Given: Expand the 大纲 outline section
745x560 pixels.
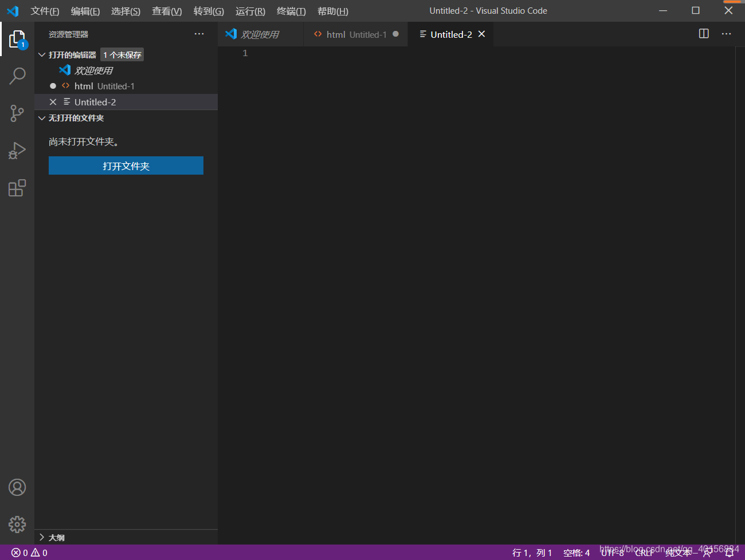Looking at the screenshot, I should click(x=42, y=537).
